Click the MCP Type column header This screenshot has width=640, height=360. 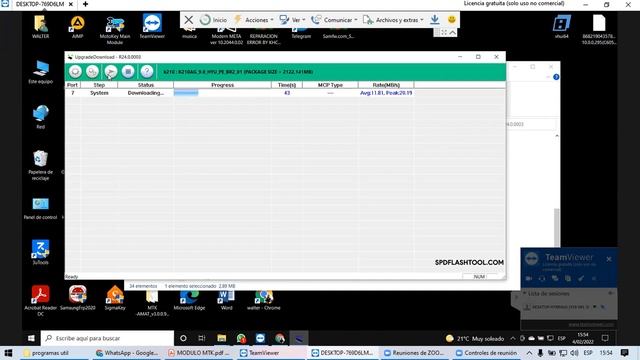click(330, 85)
